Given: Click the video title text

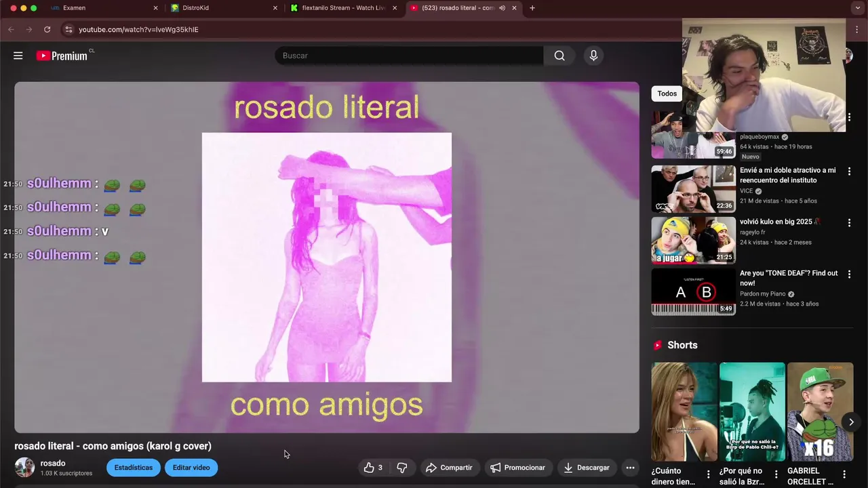Looking at the screenshot, I should coord(113,446).
